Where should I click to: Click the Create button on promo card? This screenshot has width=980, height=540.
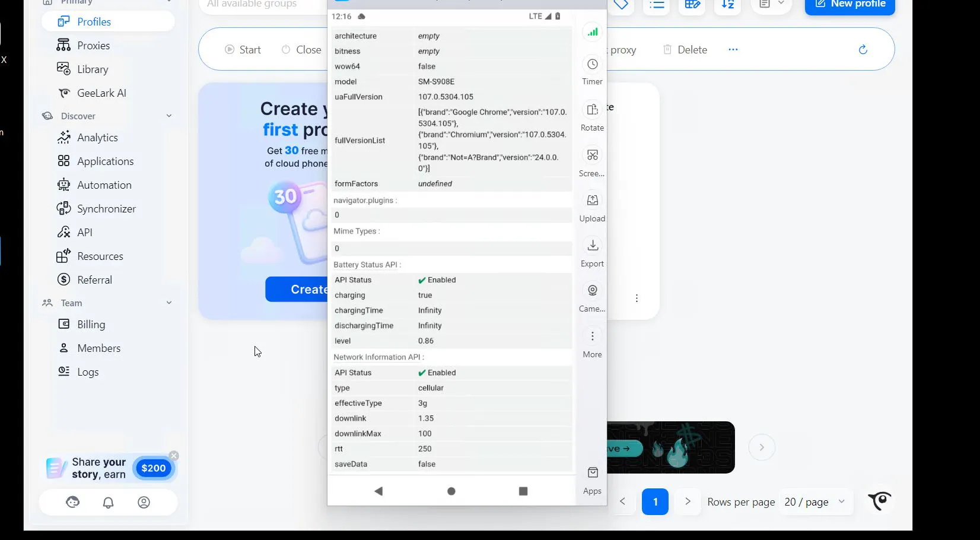297,290
